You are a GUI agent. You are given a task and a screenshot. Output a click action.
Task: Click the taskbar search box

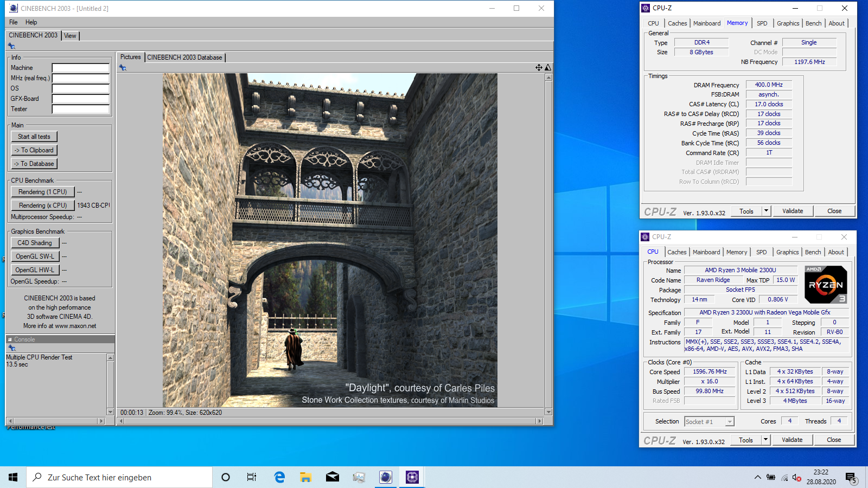tap(119, 477)
